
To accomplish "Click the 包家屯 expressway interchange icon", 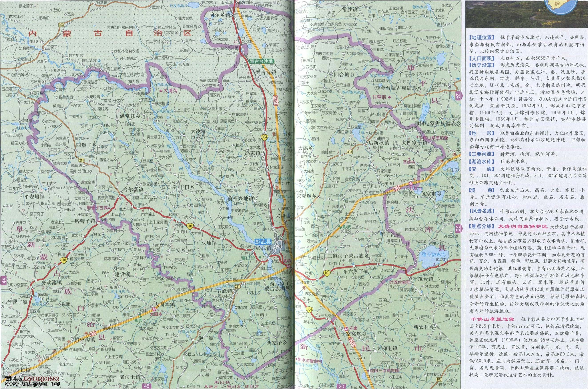I will coord(411,184).
